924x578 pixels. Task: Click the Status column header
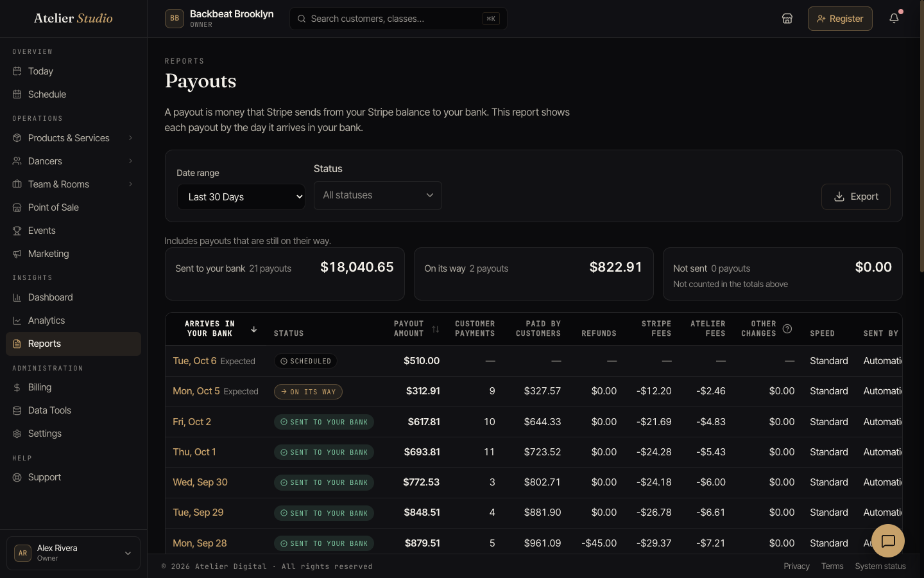[289, 333]
